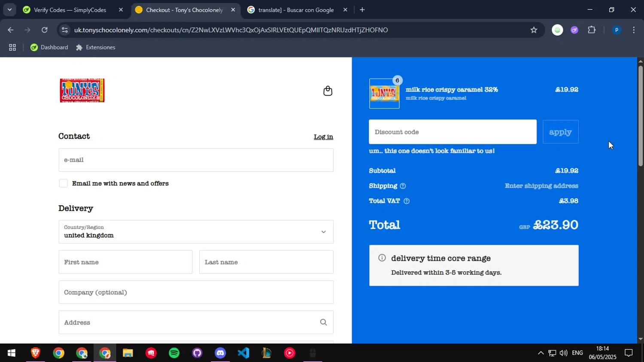Click the page vertical scrollbar thumb
The height and width of the screenshot is (362, 644).
(x=640, y=116)
